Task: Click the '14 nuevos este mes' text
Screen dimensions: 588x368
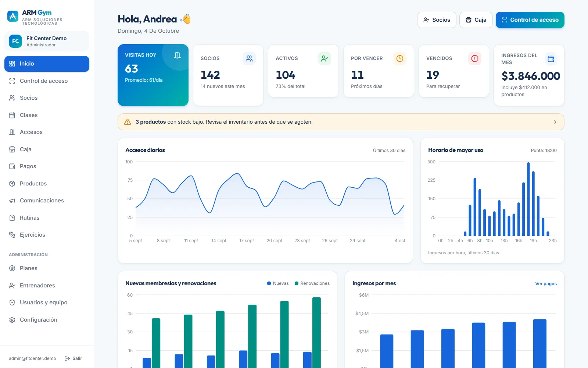Action: tap(223, 86)
